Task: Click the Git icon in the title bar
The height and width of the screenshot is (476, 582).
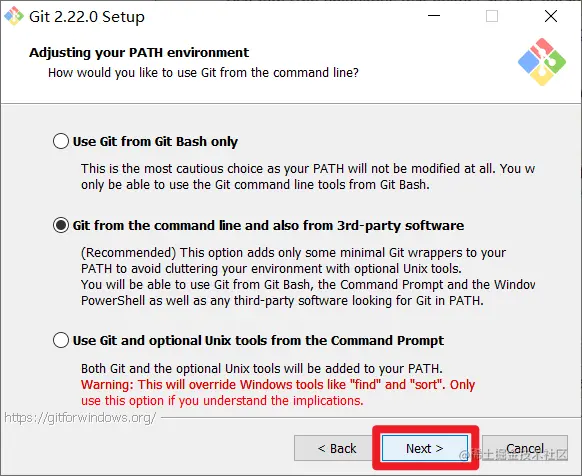Action: [x=14, y=16]
